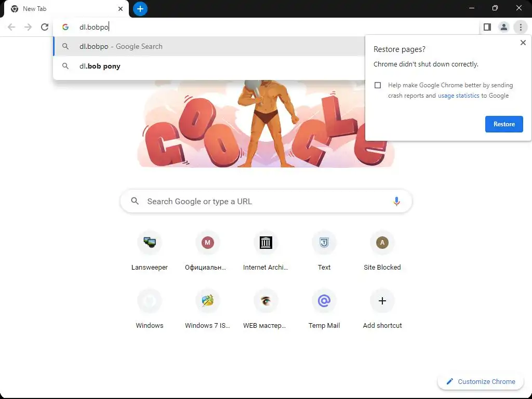Click the magnifier icon in the search box
The width and height of the screenshot is (532, 399).
[135, 201]
